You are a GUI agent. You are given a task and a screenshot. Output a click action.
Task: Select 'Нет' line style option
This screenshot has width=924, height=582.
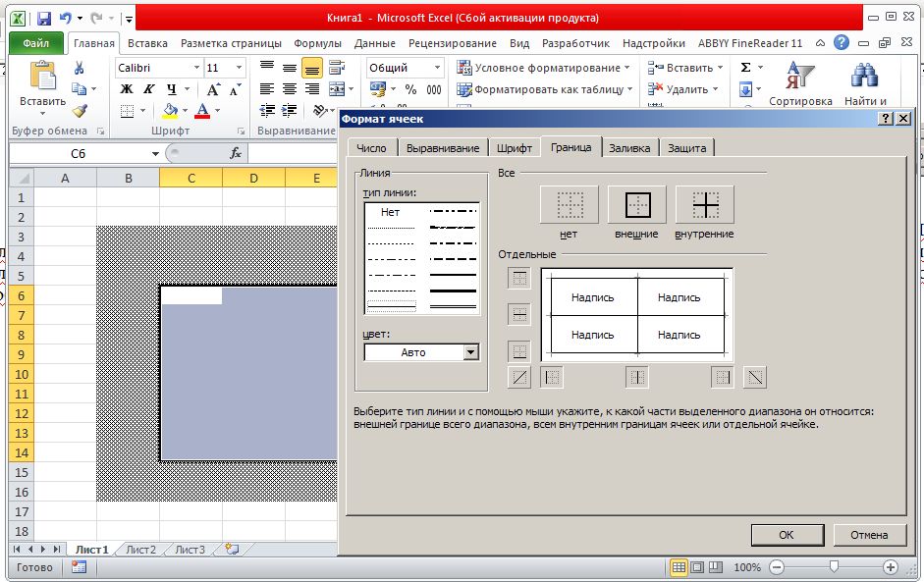pos(390,212)
